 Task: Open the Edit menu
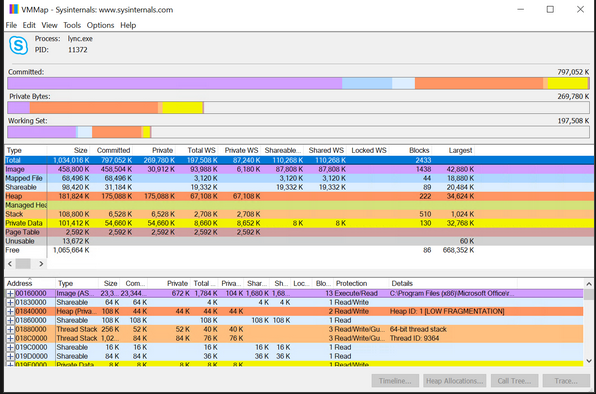[x=29, y=25]
